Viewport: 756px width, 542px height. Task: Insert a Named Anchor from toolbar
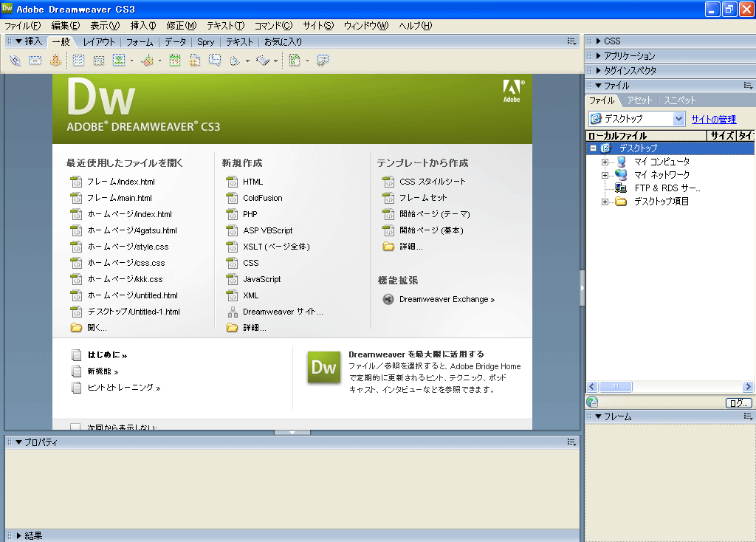tap(55, 61)
